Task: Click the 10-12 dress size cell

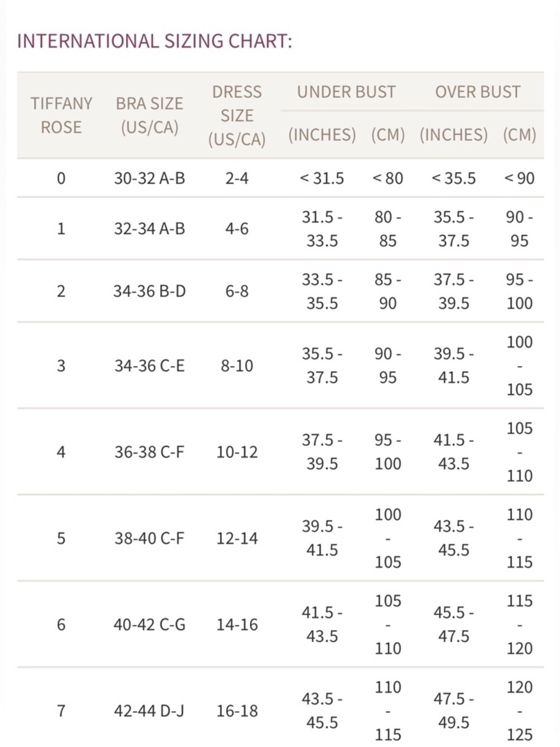Action: click(237, 452)
